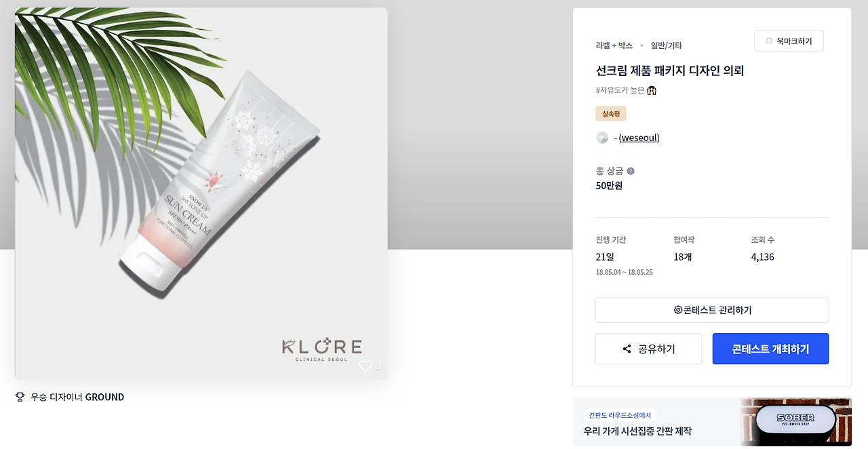Click the 공유하기 share button
Image resolution: width=868 pixels, height=449 pixels.
coord(648,349)
